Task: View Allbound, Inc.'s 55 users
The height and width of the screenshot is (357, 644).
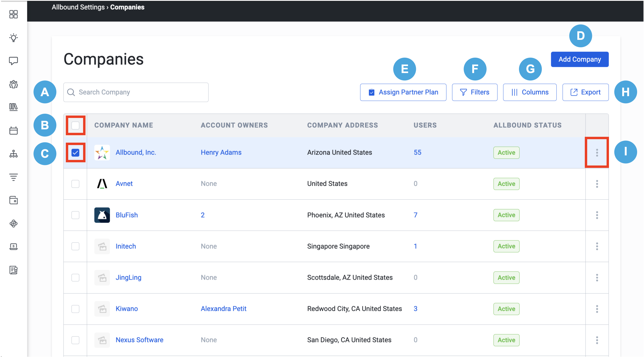Action: (x=417, y=152)
